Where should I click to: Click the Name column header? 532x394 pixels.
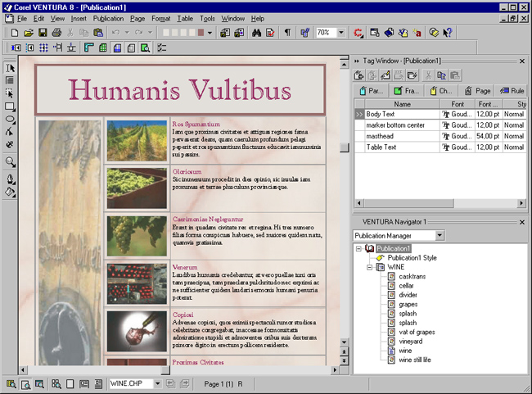point(402,104)
